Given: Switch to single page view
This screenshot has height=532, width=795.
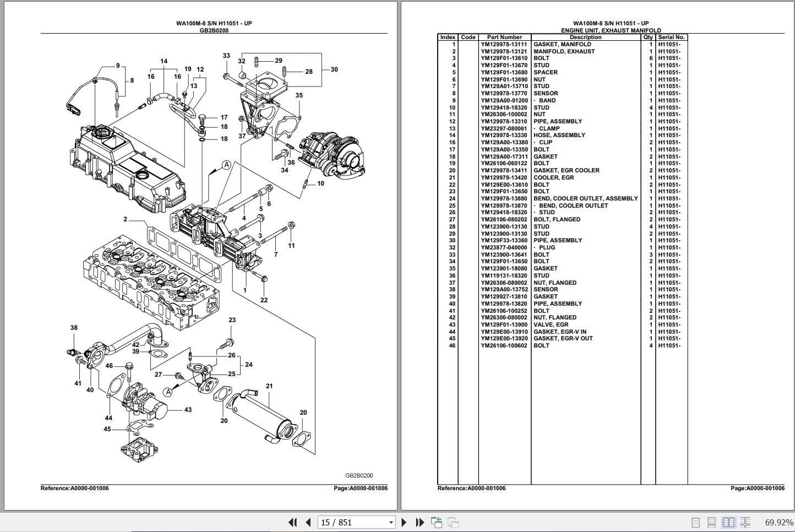Looking at the screenshot, I should [695, 522].
